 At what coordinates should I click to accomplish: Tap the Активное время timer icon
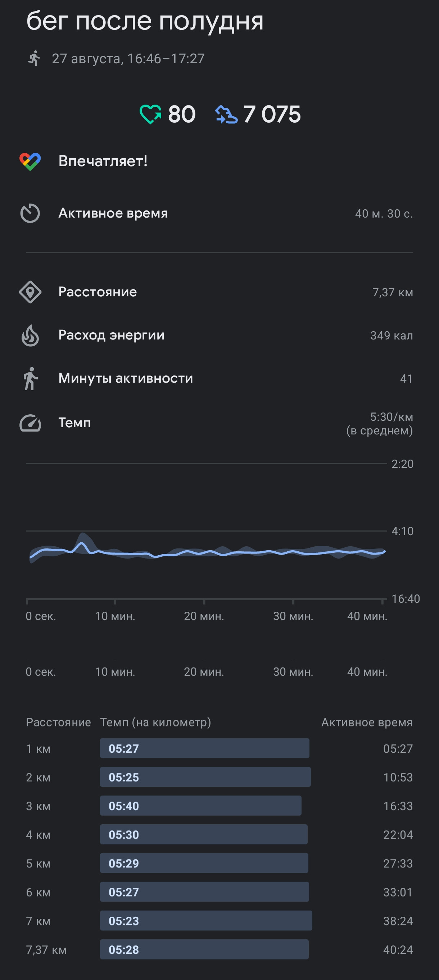30,213
